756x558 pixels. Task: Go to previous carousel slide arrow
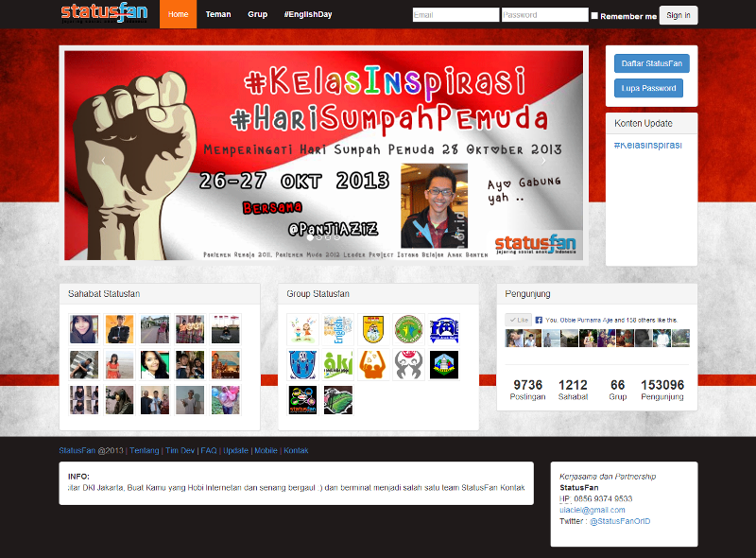coord(103,161)
